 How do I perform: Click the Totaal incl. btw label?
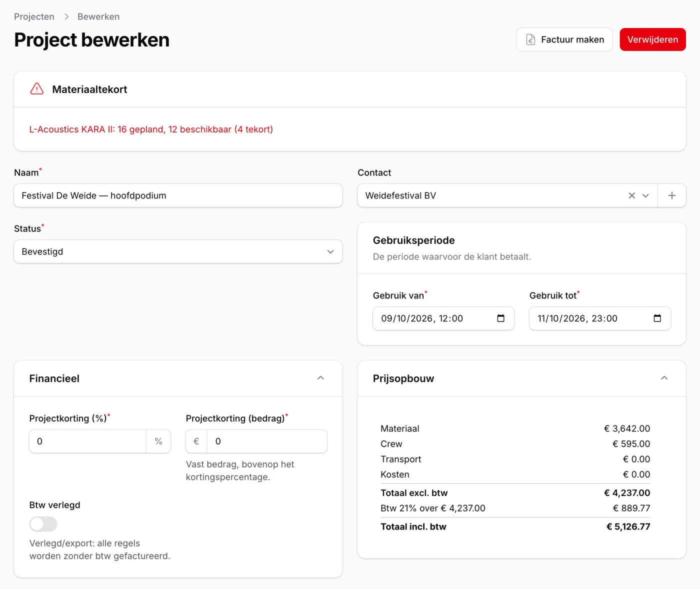[413, 526]
